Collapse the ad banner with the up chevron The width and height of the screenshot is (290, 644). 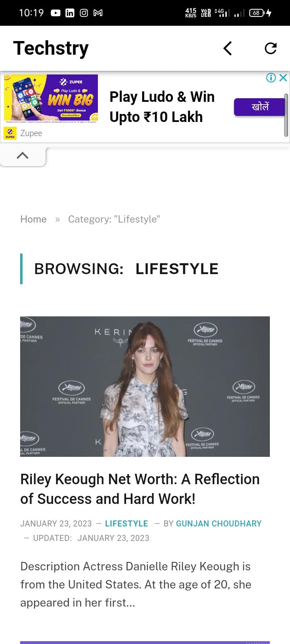(23, 156)
